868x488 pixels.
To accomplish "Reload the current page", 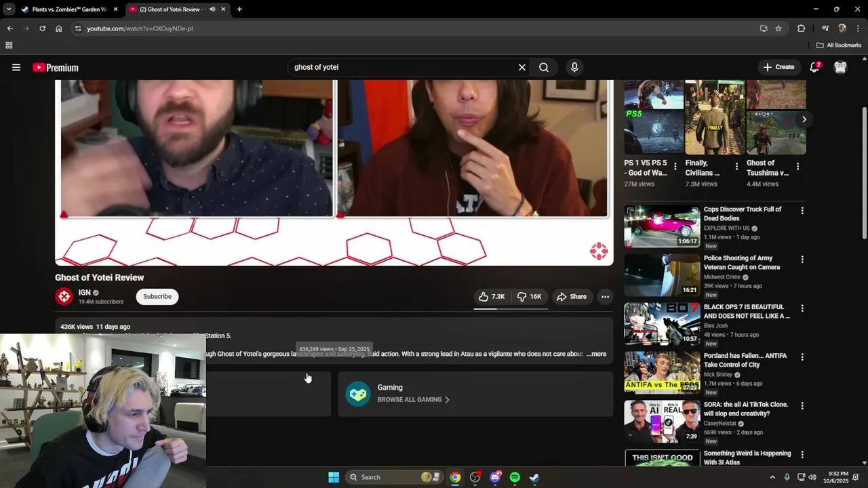I will click(42, 28).
